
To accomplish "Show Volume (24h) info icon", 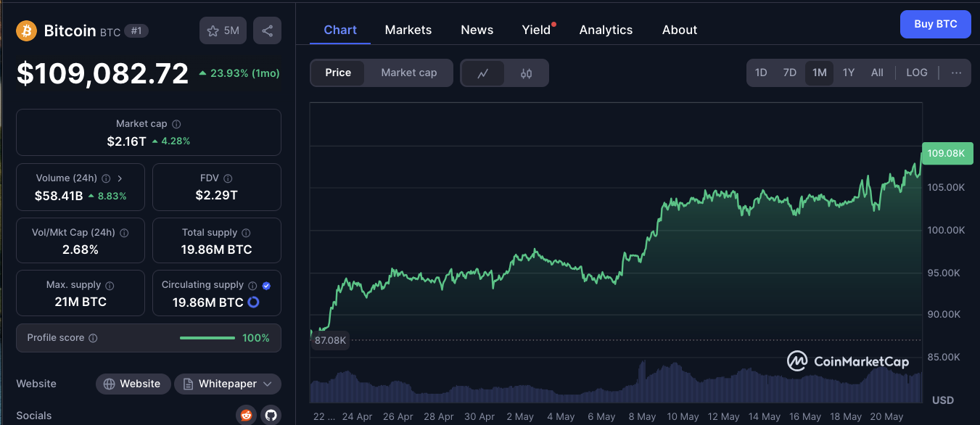I will 106,178.
